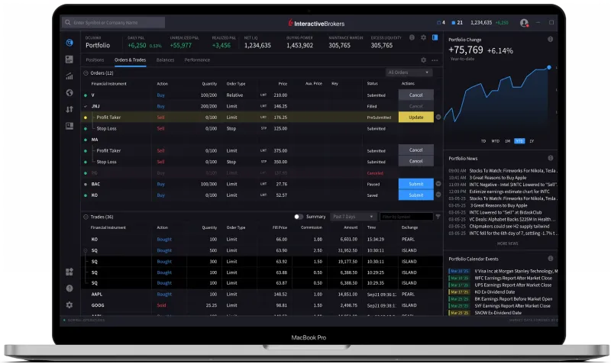Open the watchlist panel icon in sidebar
The image size is (611, 364).
70,60
